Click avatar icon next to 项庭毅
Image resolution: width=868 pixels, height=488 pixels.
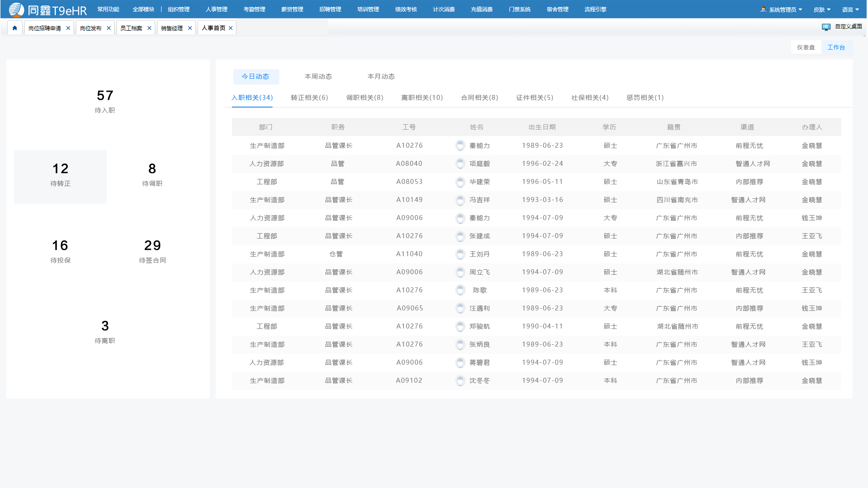point(460,164)
